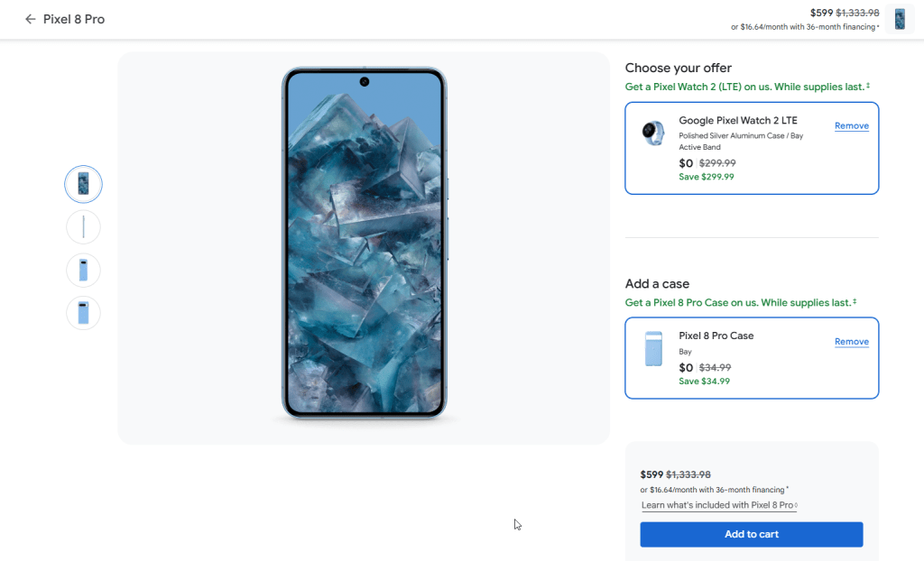This screenshot has width=924, height=561.
Task: Click the phone image icon in top-right header
Action: pos(900,19)
